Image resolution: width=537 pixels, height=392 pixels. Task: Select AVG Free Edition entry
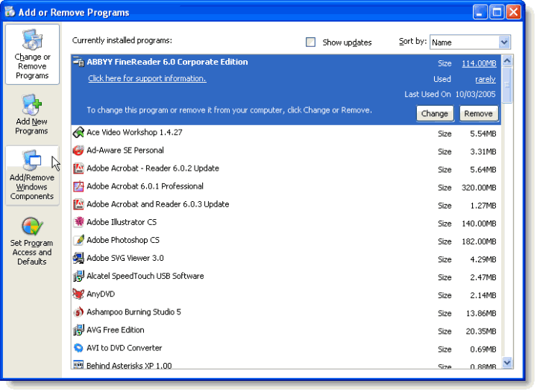286,330
